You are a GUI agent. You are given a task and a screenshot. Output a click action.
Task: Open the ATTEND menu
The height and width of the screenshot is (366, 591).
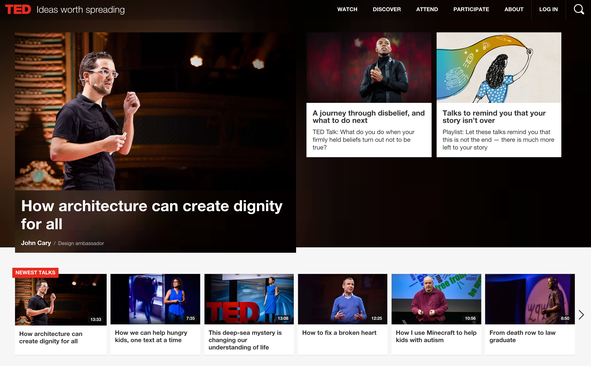click(x=427, y=9)
